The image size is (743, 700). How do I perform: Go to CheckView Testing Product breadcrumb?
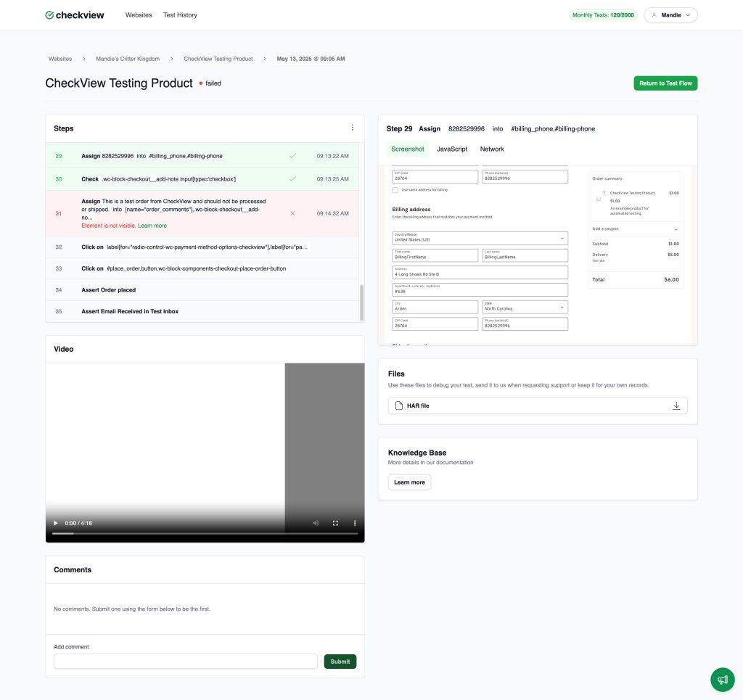[218, 59]
